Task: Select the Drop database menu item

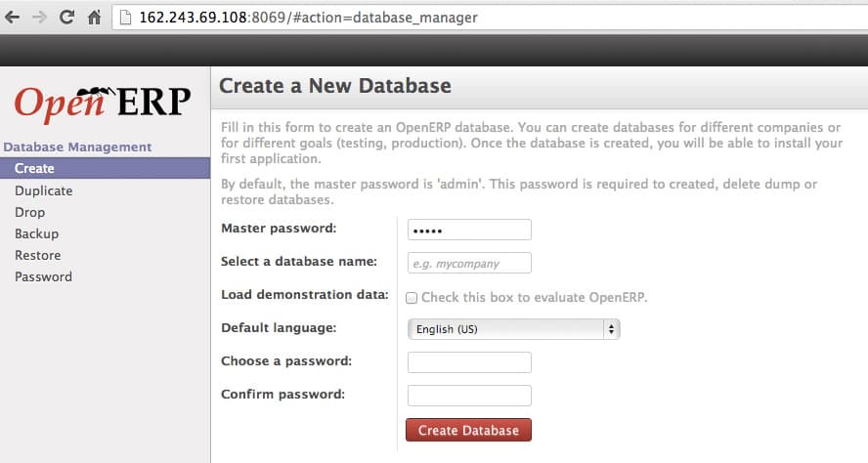Action: click(x=30, y=212)
